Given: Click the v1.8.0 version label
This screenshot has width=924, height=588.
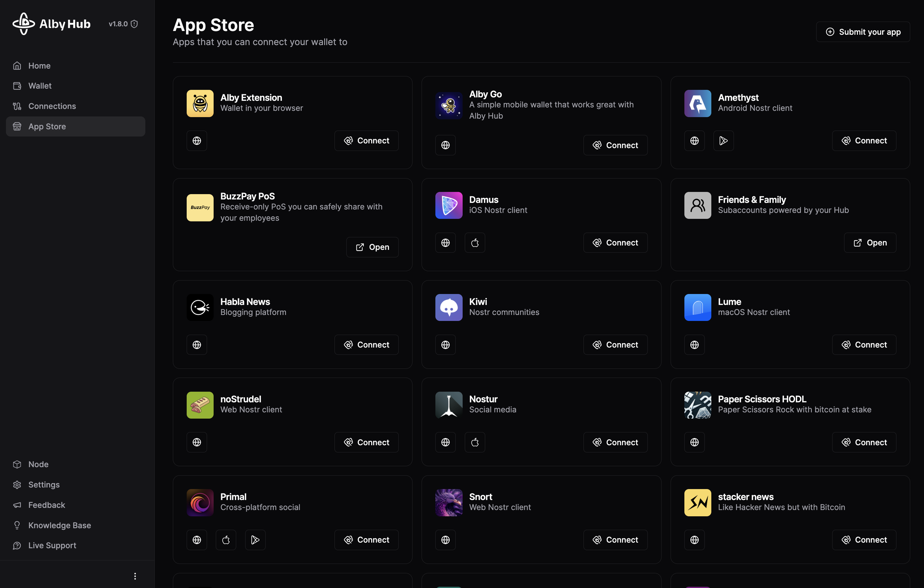Looking at the screenshot, I should pyautogui.click(x=118, y=24).
